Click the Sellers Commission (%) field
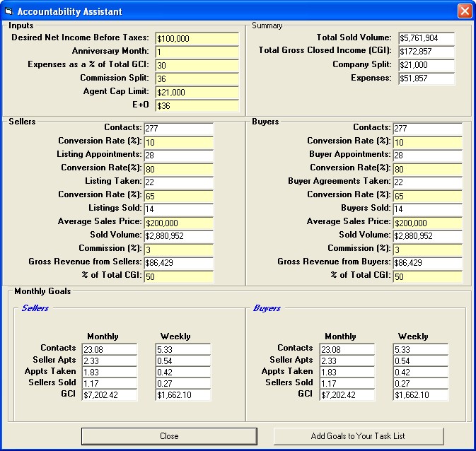 click(178, 250)
